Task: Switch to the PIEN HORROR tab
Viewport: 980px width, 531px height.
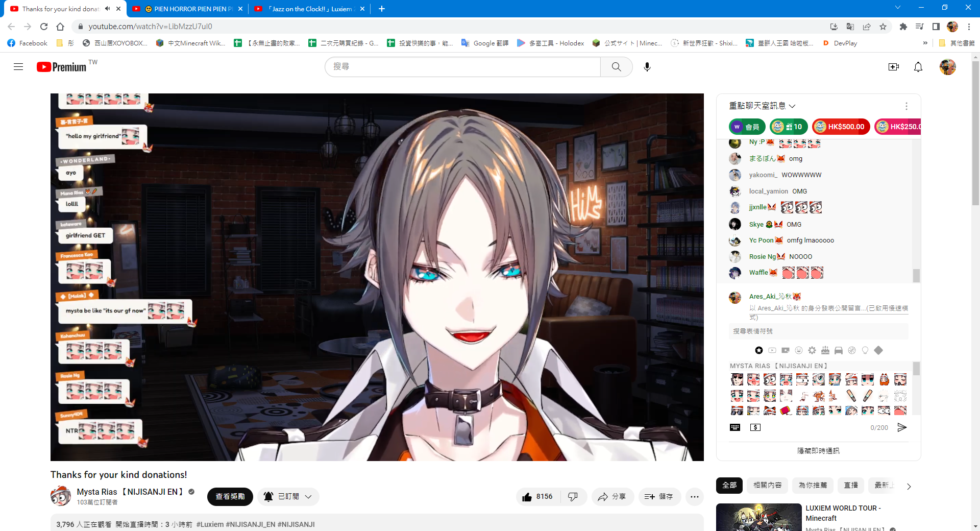Action: [187, 9]
